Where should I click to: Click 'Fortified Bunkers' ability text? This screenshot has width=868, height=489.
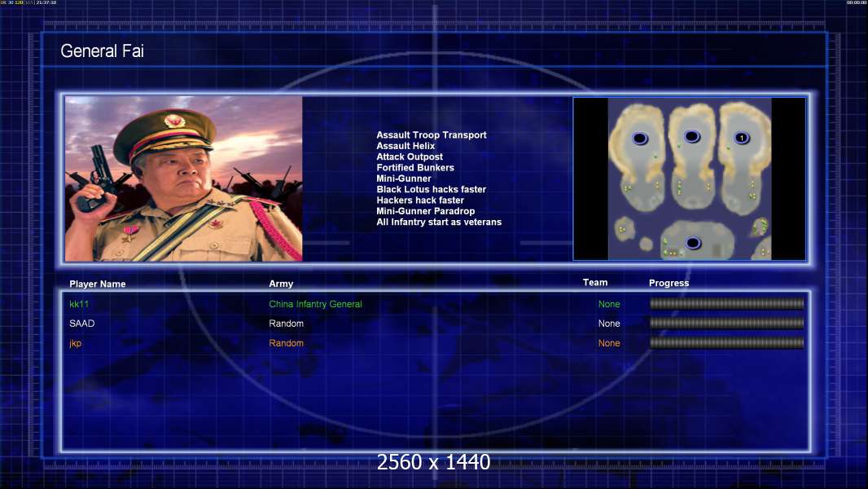point(415,167)
